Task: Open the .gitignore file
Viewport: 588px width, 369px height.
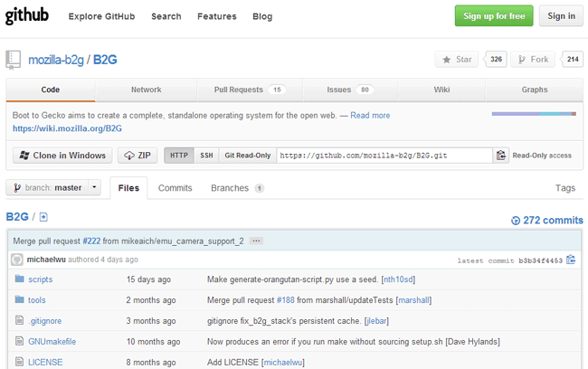Action: click(45, 321)
